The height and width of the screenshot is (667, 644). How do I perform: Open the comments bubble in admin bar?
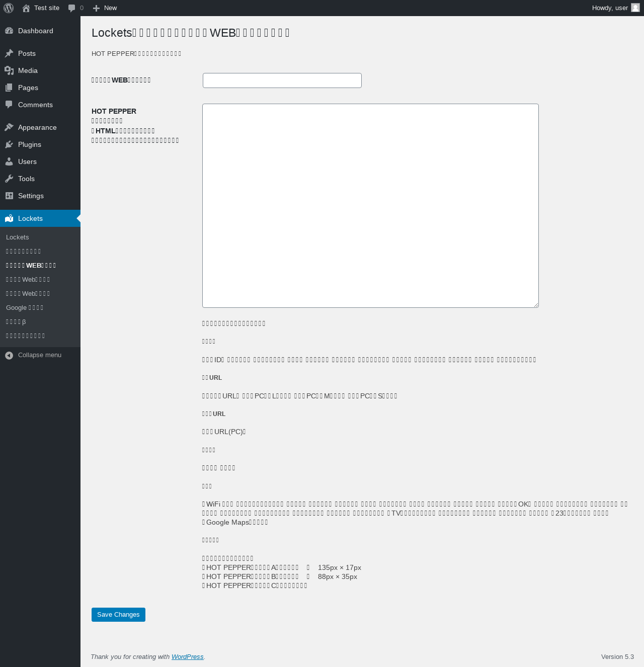point(72,8)
